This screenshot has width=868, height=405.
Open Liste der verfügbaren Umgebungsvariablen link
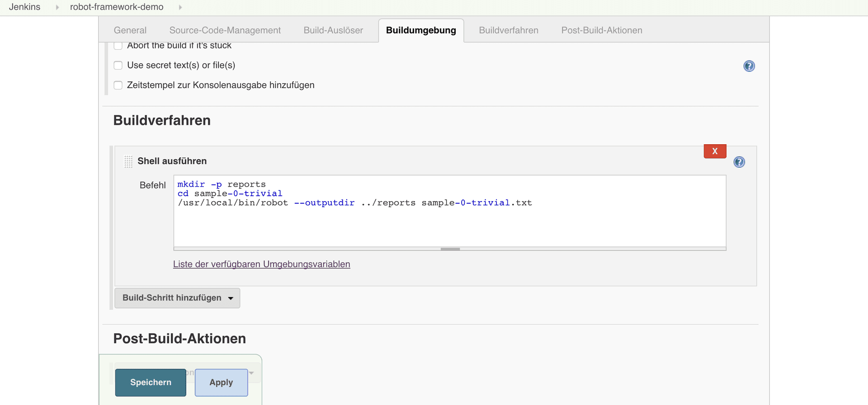tap(261, 264)
